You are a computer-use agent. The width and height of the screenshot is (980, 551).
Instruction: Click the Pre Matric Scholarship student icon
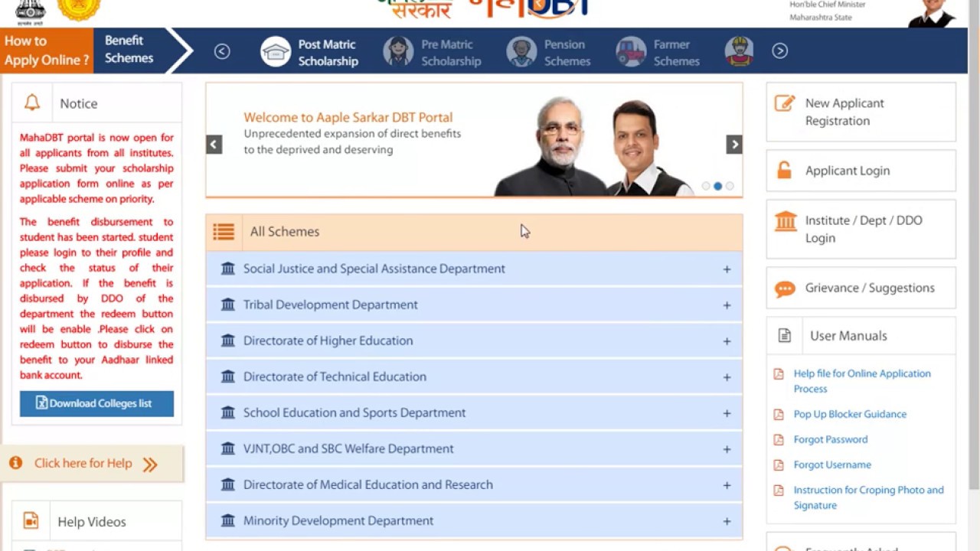point(398,51)
